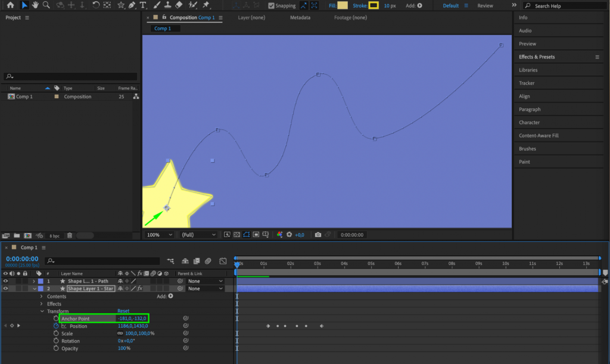Select the Star shape tool
The width and height of the screenshot is (610, 364).
pyautogui.click(x=120, y=5)
